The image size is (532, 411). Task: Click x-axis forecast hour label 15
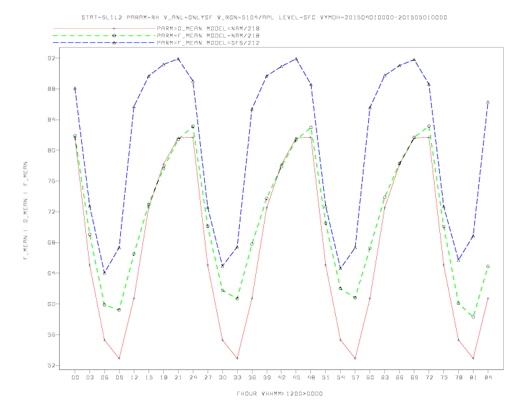tap(148, 377)
